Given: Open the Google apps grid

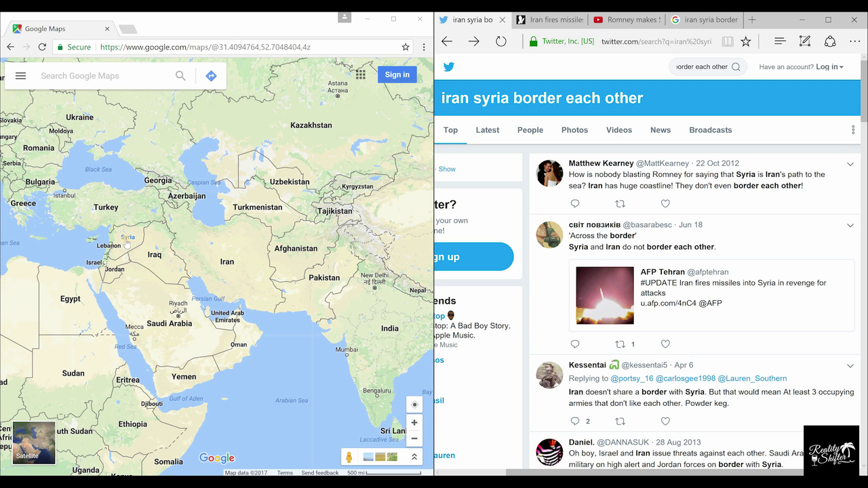Looking at the screenshot, I should point(360,75).
